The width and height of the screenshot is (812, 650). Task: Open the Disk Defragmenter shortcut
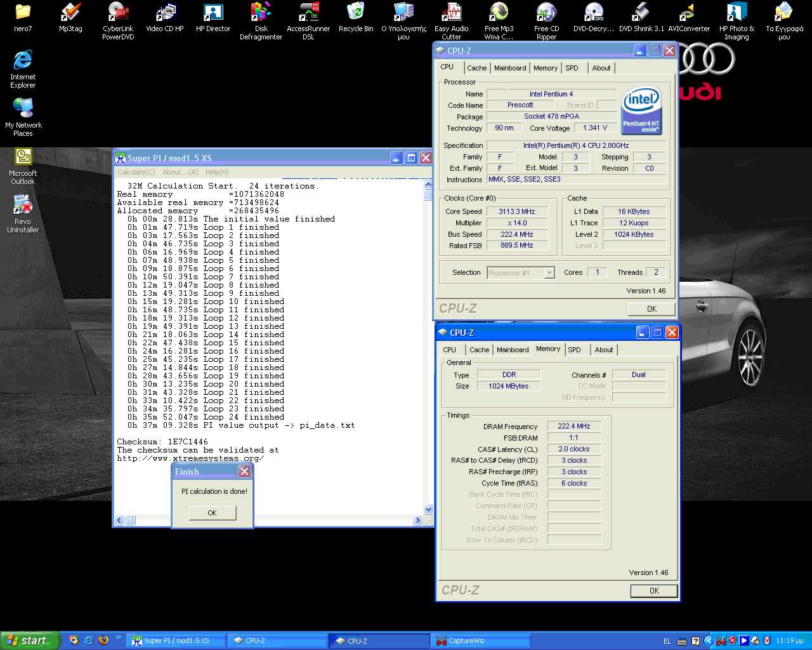point(261,21)
